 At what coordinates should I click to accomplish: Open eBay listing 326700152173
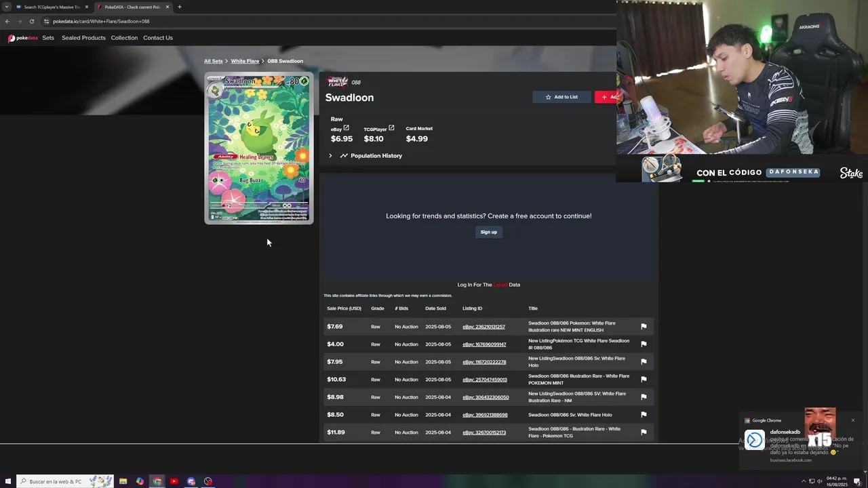(x=484, y=432)
